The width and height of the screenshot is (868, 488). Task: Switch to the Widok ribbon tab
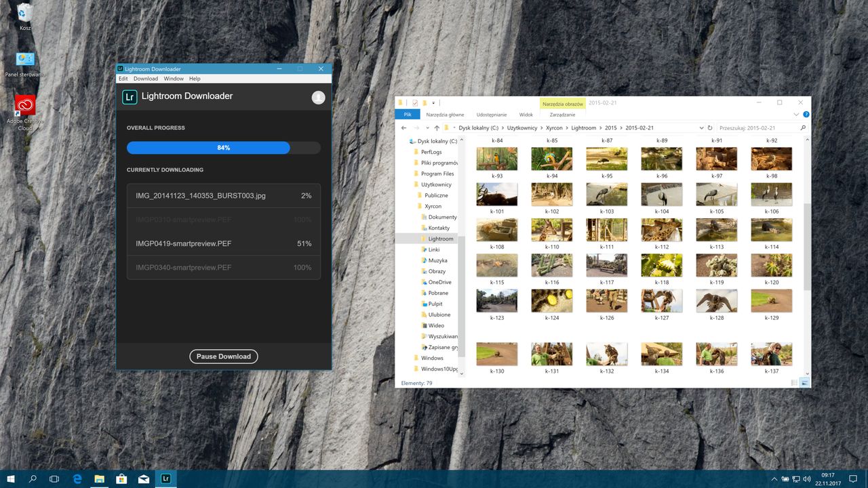click(x=526, y=115)
